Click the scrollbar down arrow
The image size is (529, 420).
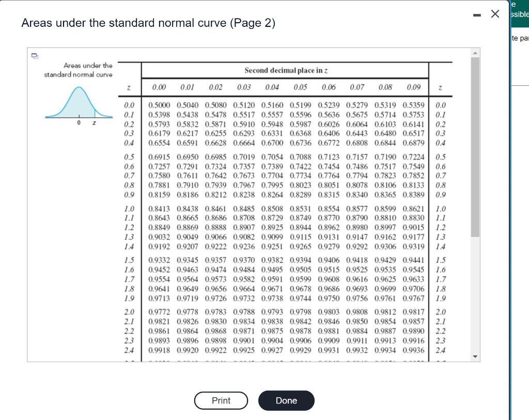pos(474,355)
